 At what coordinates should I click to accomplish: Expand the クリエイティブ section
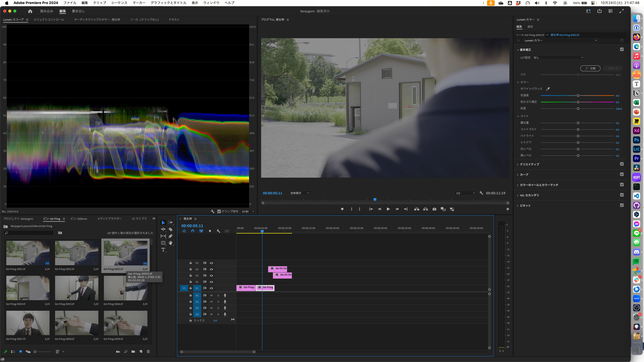529,164
